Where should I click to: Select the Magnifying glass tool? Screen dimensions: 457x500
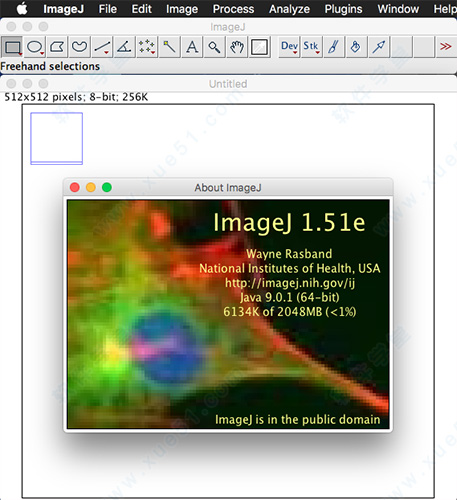point(214,47)
